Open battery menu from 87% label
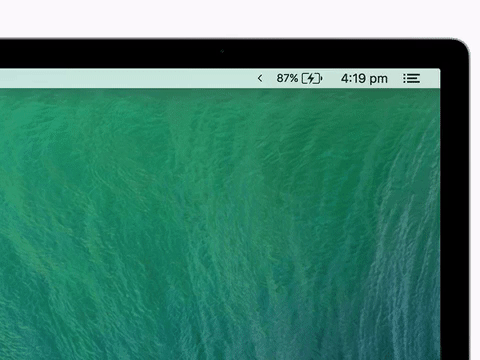 [x=287, y=78]
